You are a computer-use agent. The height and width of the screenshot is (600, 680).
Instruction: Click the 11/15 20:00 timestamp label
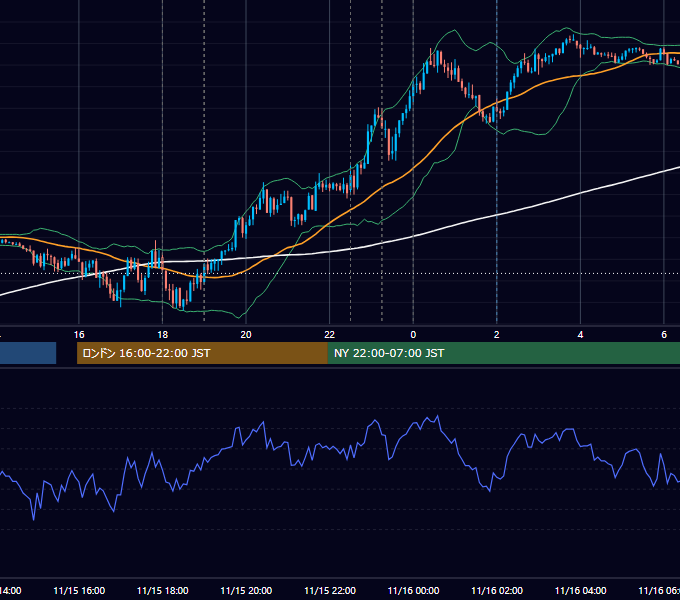click(x=246, y=591)
